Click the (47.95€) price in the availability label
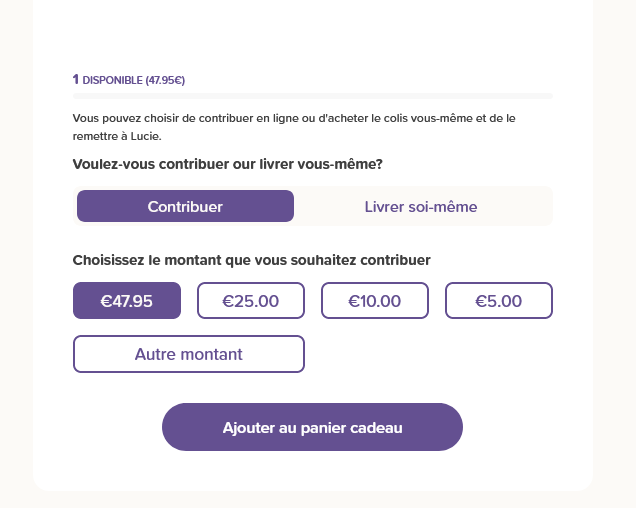Viewport: 636px width, 508px height. click(x=165, y=80)
